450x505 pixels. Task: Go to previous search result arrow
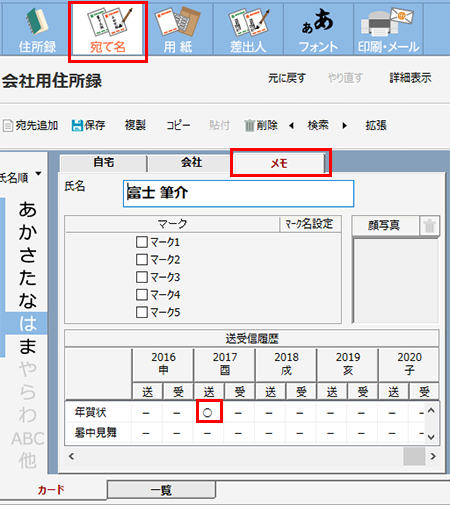[291, 126]
